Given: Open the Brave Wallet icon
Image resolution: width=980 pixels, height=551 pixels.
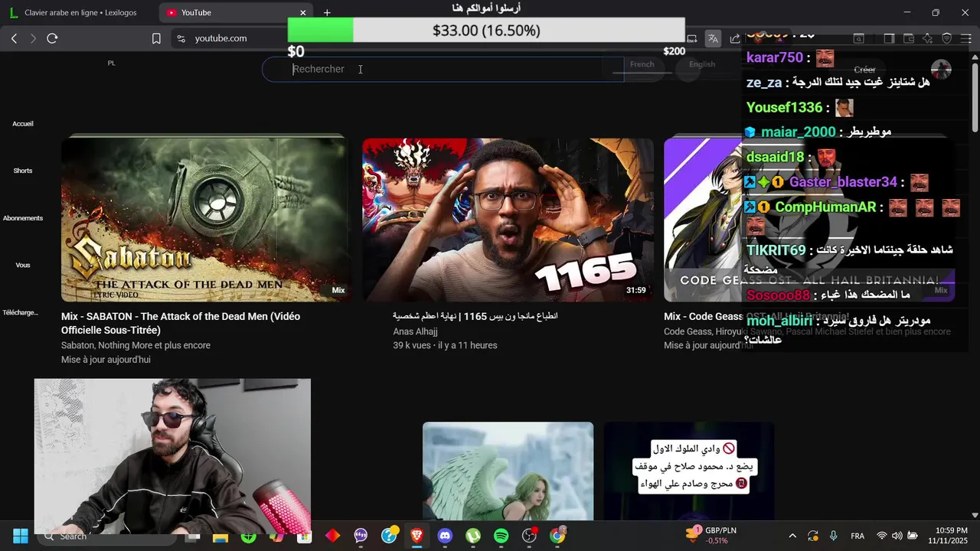Looking at the screenshot, I should (x=909, y=38).
